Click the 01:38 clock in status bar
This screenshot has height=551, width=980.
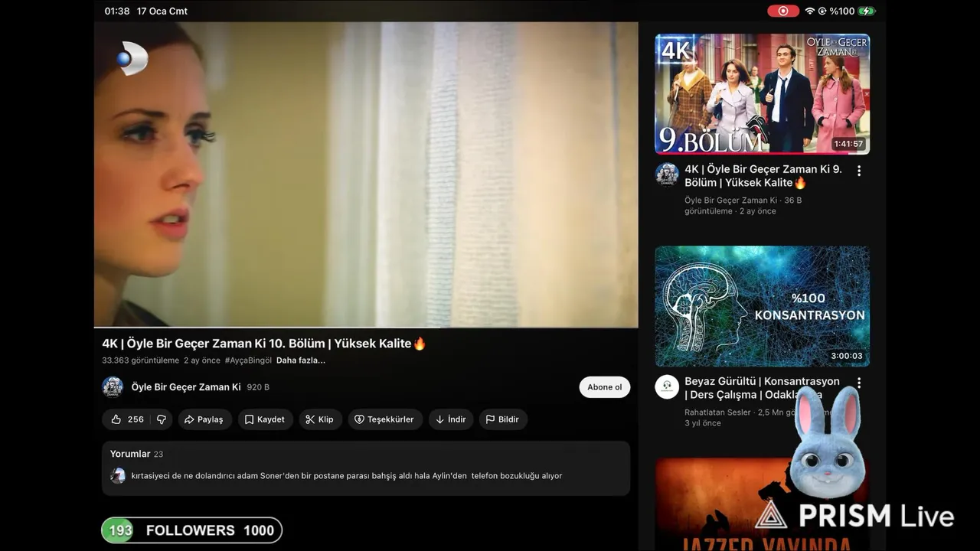point(117,11)
